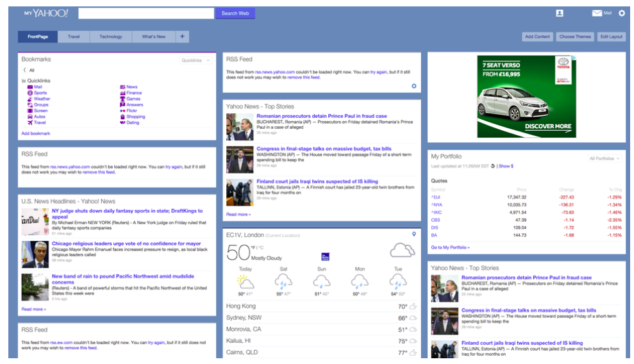Open the settings gear in top-right corner
634x364 pixels.
click(x=621, y=13)
